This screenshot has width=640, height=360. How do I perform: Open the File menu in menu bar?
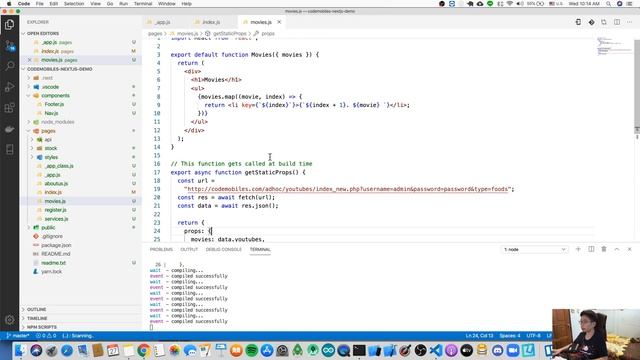coord(40,4)
